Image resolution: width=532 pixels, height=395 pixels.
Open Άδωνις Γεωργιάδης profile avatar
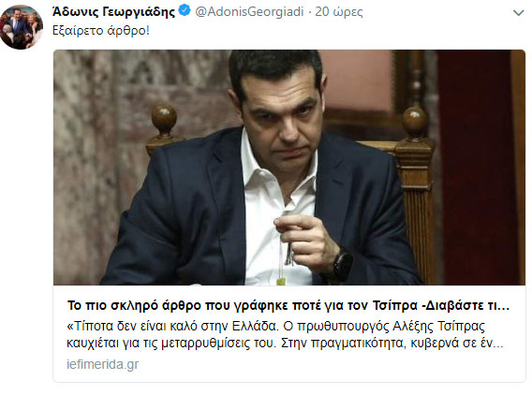click(22, 27)
